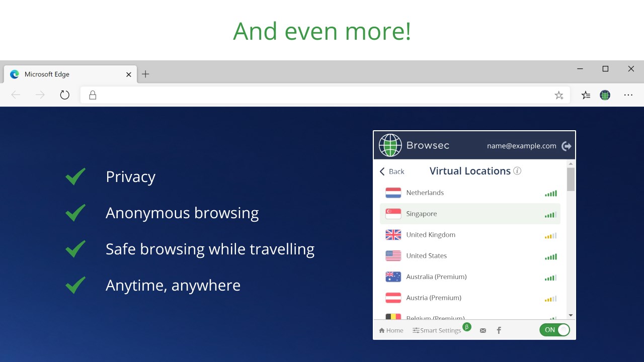Image resolution: width=644 pixels, height=362 pixels.
Task: Click the Browsec globe logo in popup header
Action: coord(390,146)
